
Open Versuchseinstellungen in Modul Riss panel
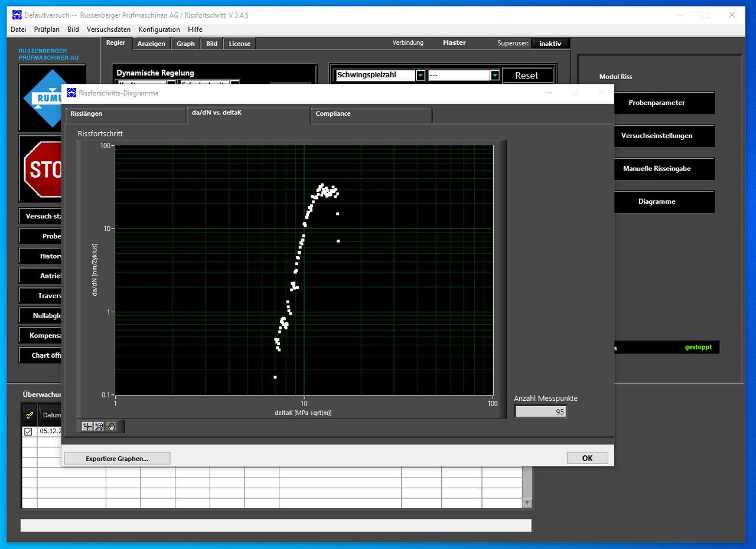(x=664, y=136)
